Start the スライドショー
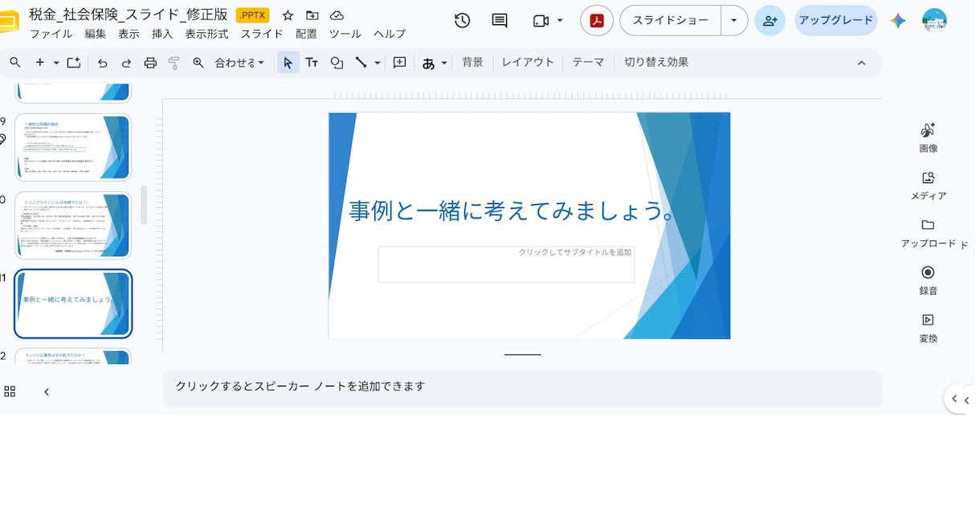980x515 pixels. point(671,21)
